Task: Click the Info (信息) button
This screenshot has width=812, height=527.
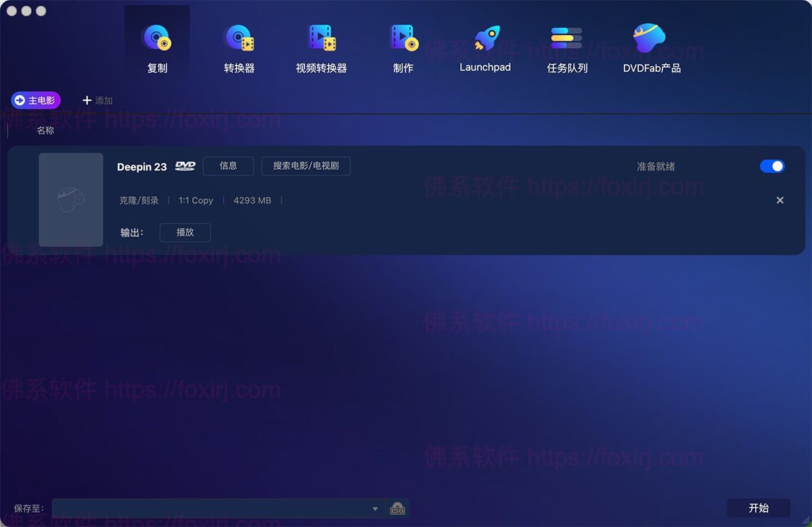Action: tap(228, 166)
